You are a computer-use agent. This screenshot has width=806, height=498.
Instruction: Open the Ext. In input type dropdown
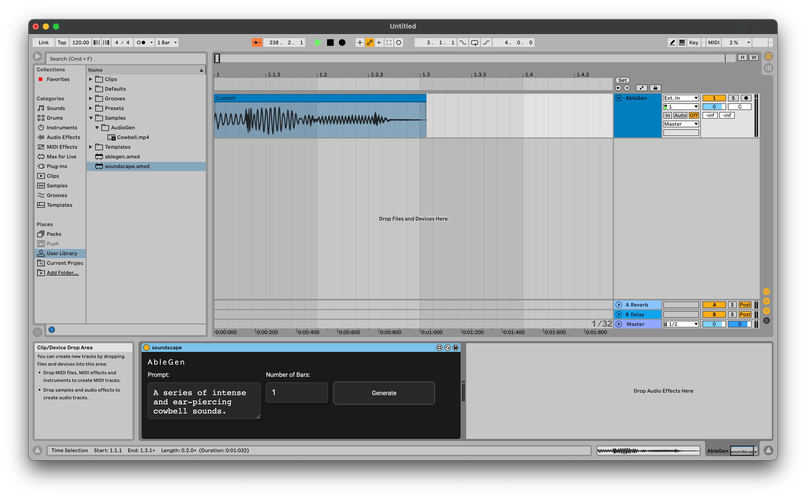point(681,98)
